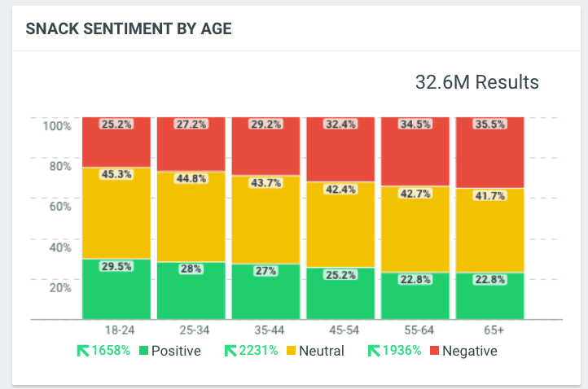Toggle the green Positive legend swatch
This screenshot has width=588, height=389.
click(144, 352)
